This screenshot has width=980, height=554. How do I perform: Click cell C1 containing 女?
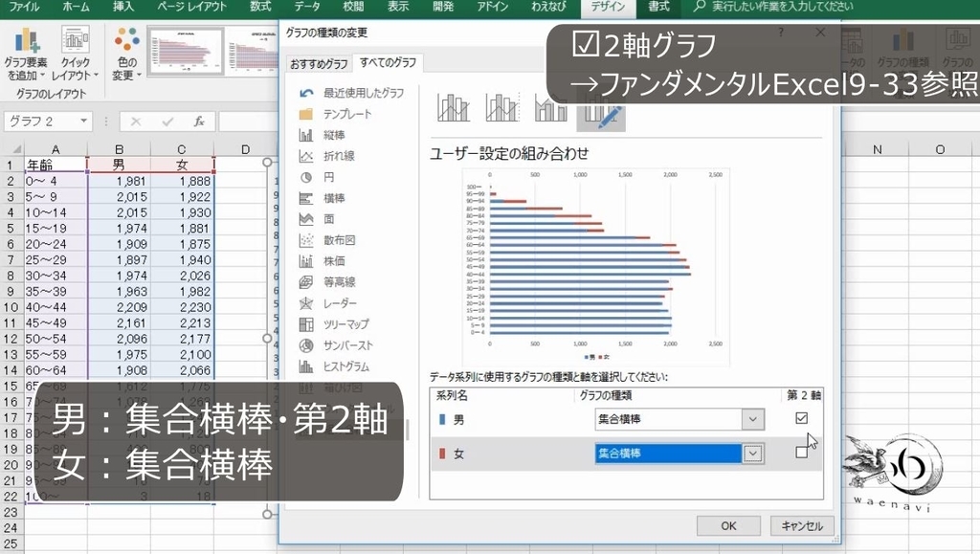[x=182, y=166]
